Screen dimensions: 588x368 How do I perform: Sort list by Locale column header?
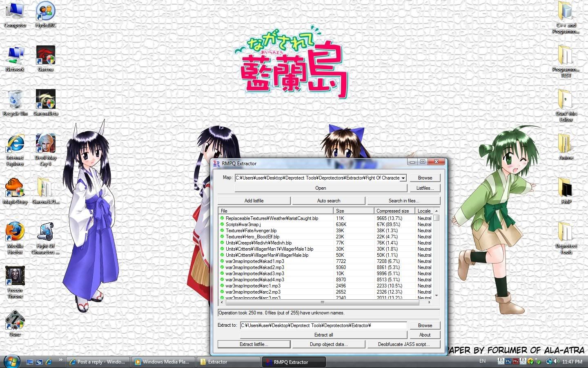tap(424, 211)
